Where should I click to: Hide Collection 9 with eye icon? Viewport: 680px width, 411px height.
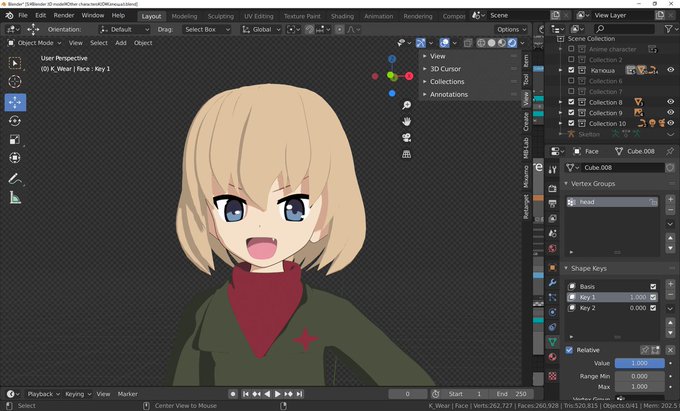pyautogui.click(x=670, y=112)
